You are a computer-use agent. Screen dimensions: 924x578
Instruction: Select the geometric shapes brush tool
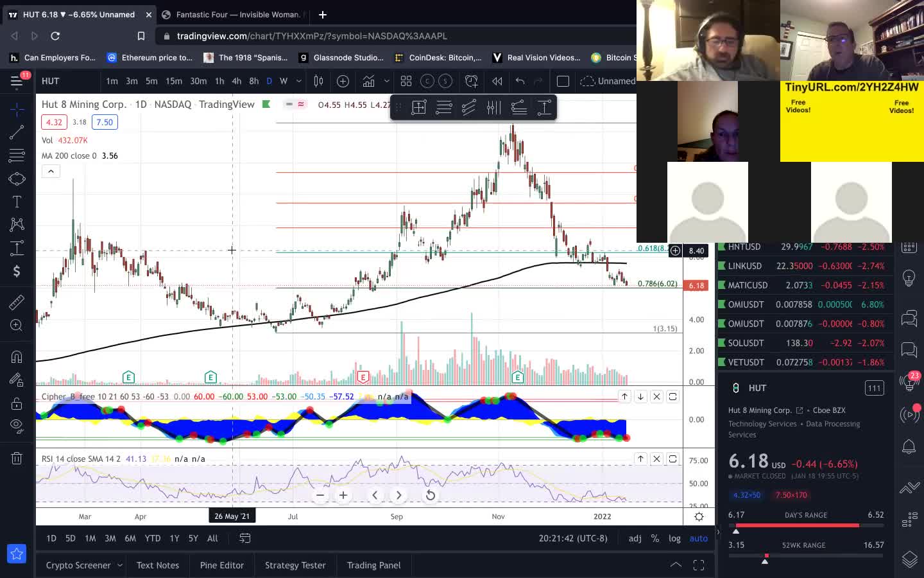pyautogui.click(x=17, y=179)
